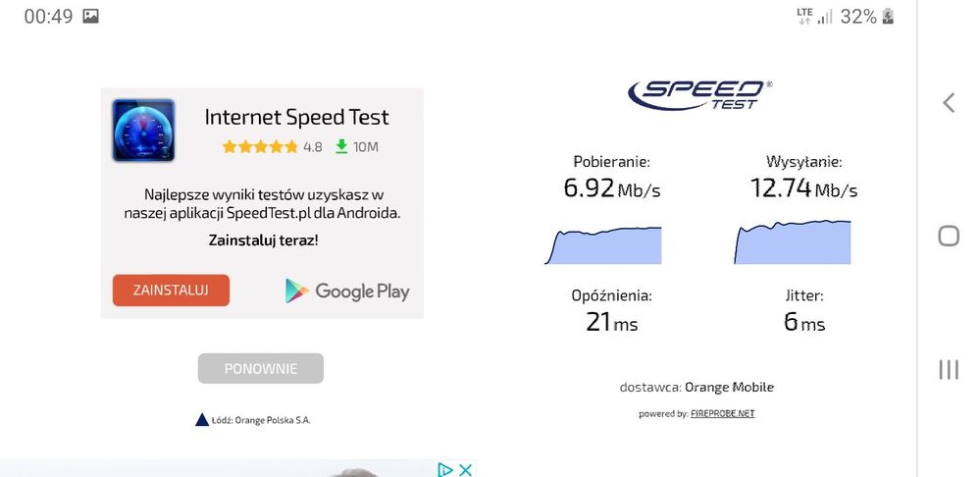Tap the upload speed graph
980x477 pixels.
click(x=793, y=242)
